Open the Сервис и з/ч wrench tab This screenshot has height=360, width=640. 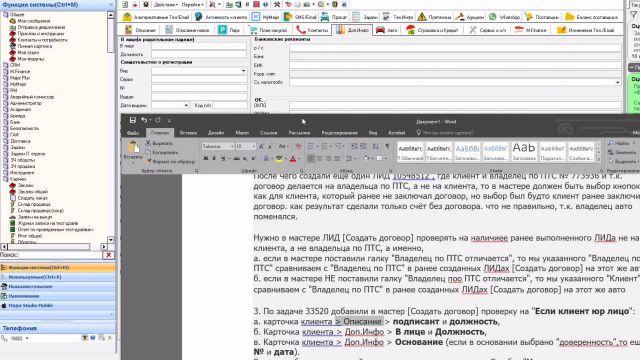click(487, 30)
